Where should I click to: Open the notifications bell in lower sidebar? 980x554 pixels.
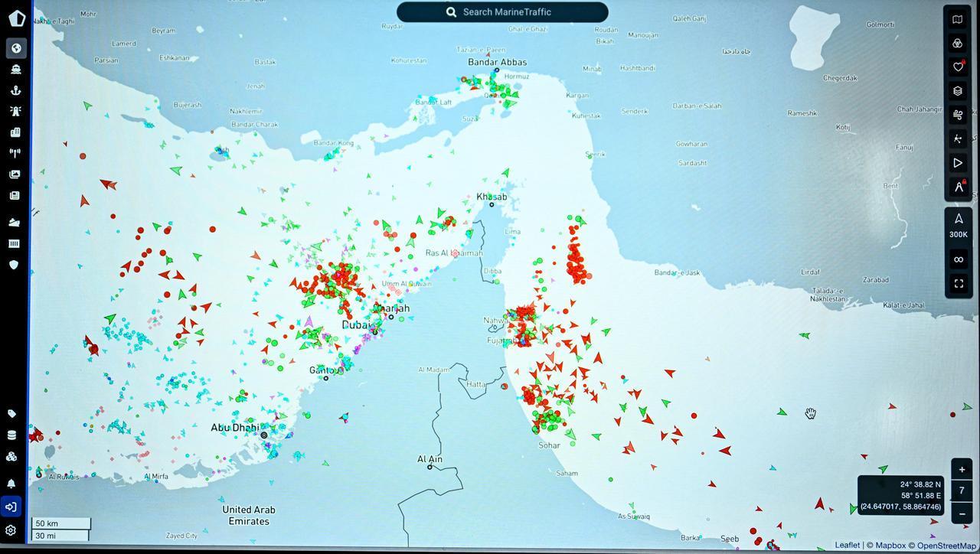point(11,484)
